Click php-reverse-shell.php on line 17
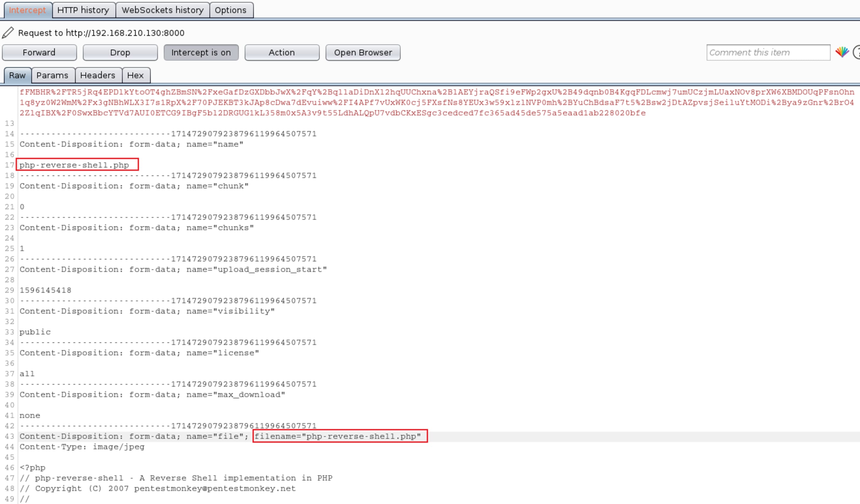 point(74,165)
